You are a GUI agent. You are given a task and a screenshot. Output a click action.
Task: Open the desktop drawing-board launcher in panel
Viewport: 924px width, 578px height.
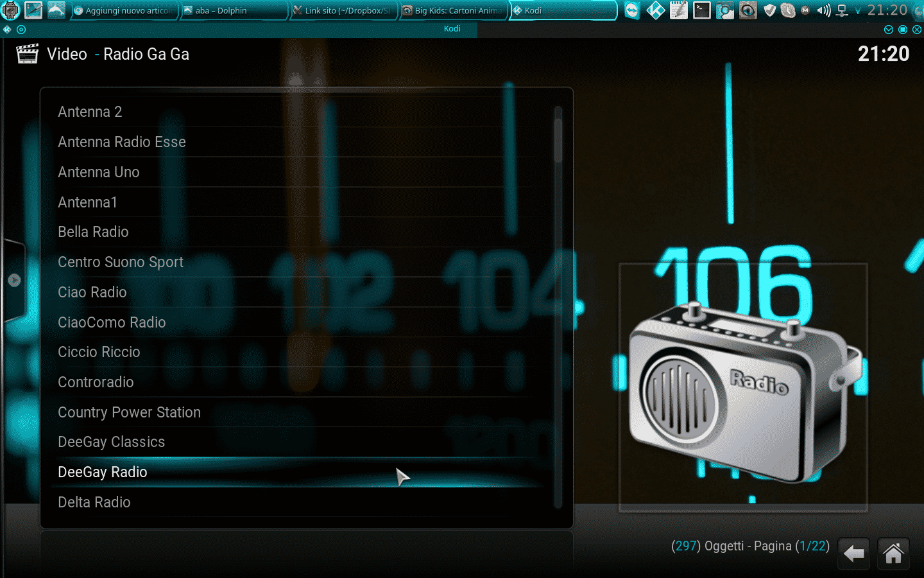[x=33, y=10]
